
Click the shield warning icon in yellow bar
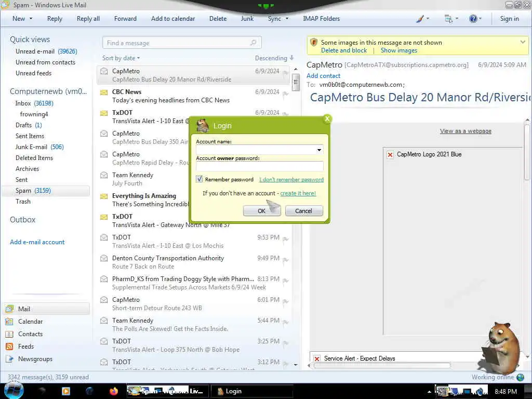coord(314,43)
